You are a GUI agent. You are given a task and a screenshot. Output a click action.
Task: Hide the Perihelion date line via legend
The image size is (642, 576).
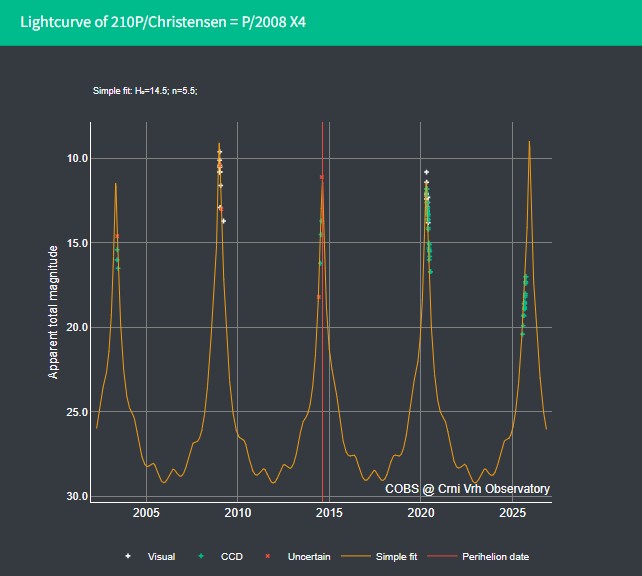click(495, 556)
